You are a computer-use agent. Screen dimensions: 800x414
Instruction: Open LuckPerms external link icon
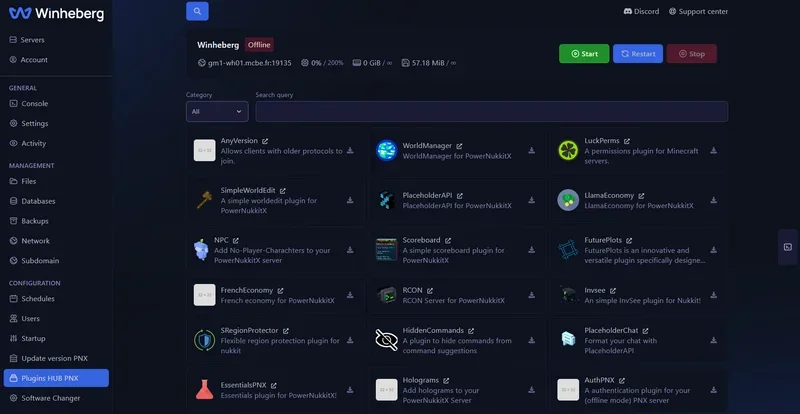point(627,141)
